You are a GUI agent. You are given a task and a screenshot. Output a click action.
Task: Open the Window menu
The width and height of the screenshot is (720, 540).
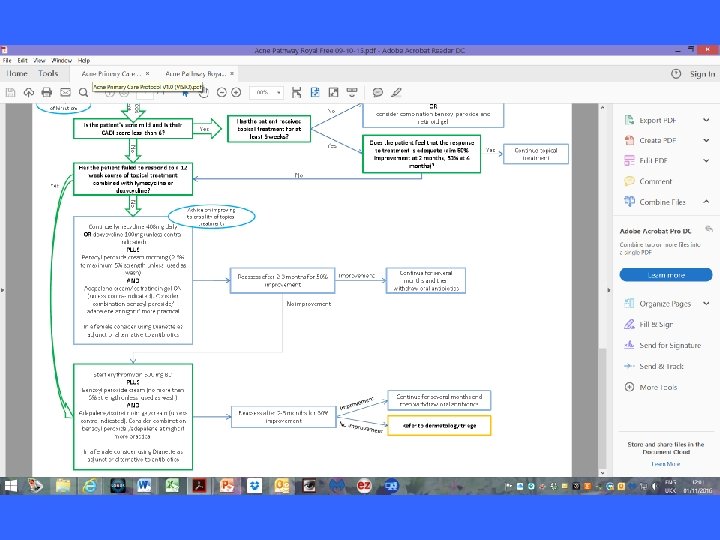[x=62, y=60]
